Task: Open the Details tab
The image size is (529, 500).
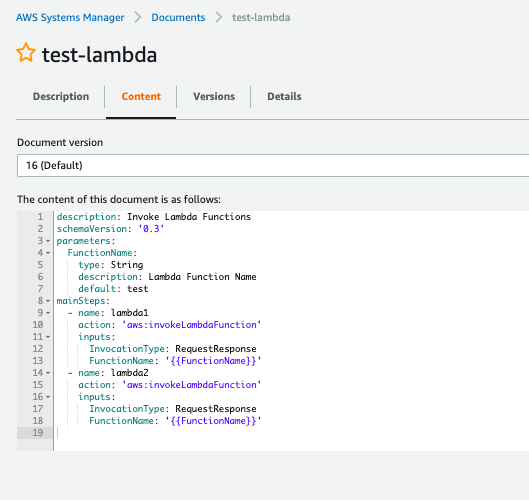Action: 284,96
